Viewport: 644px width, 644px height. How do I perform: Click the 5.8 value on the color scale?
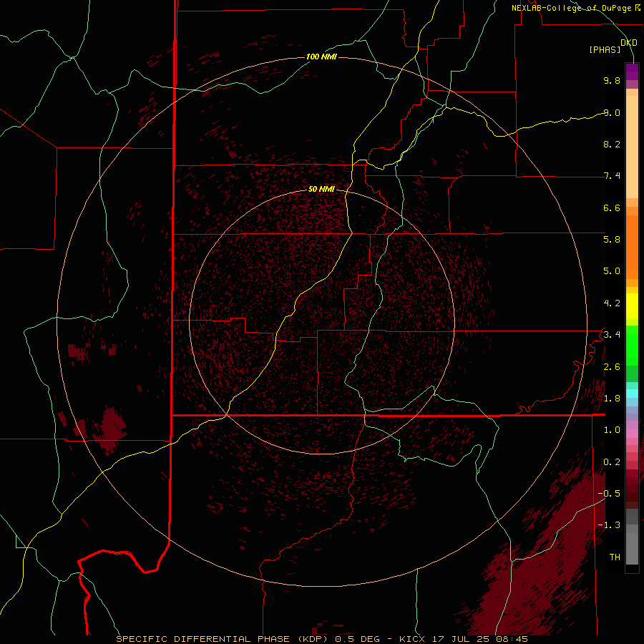(x=612, y=240)
